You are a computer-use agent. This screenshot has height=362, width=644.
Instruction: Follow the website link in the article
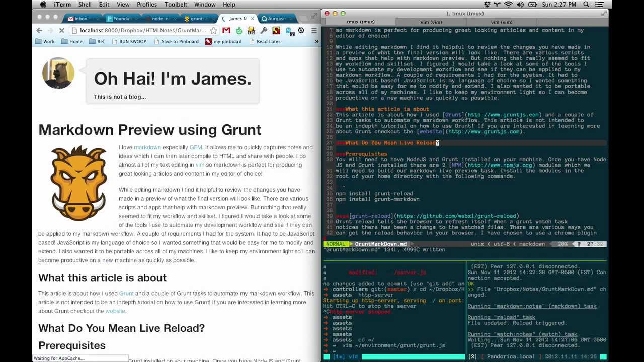[x=115, y=311]
